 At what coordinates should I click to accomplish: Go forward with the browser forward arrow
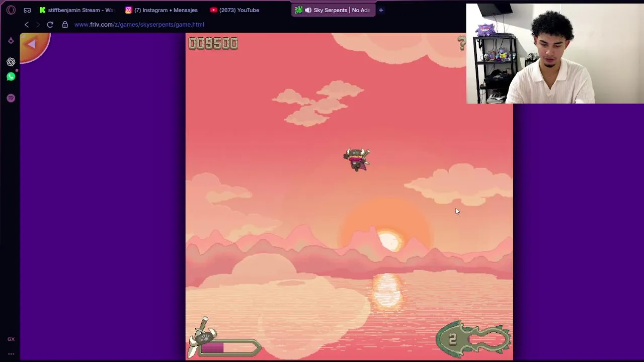(x=38, y=24)
